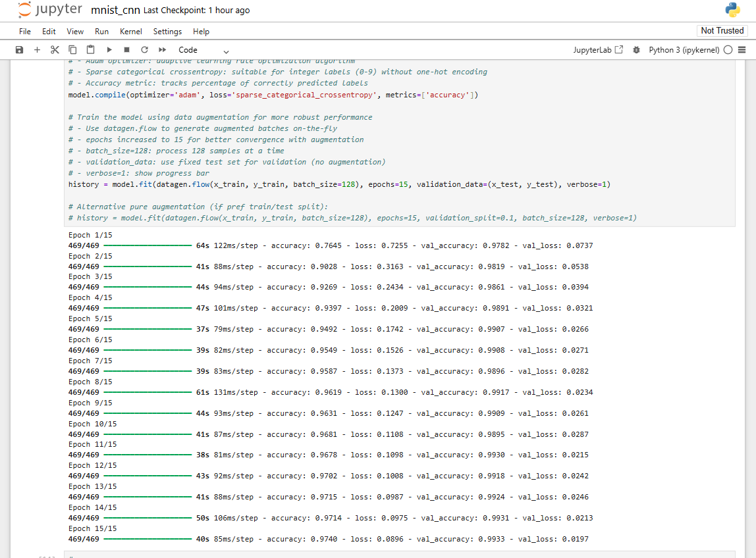Paste cell from clipboard
756x558 pixels.
tap(90, 50)
